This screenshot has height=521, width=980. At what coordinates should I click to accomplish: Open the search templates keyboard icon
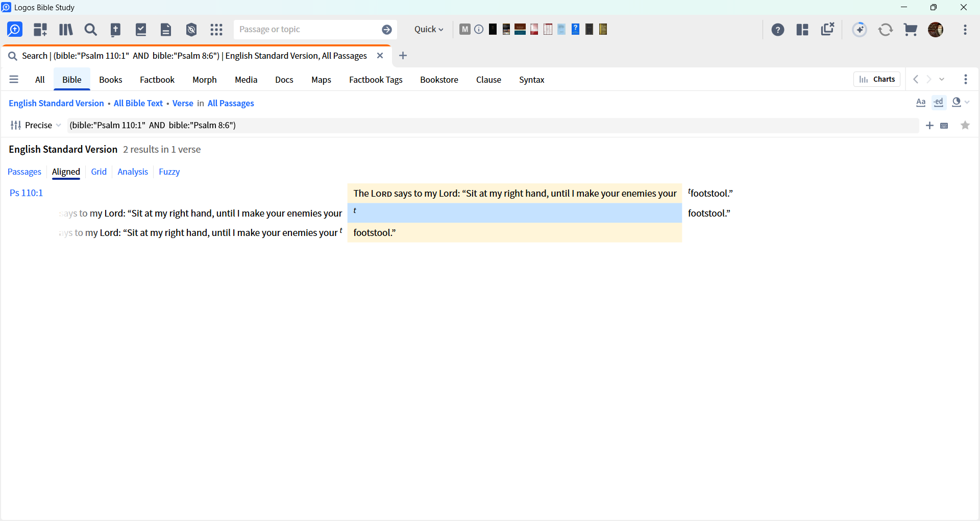click(x=944, y=126)
